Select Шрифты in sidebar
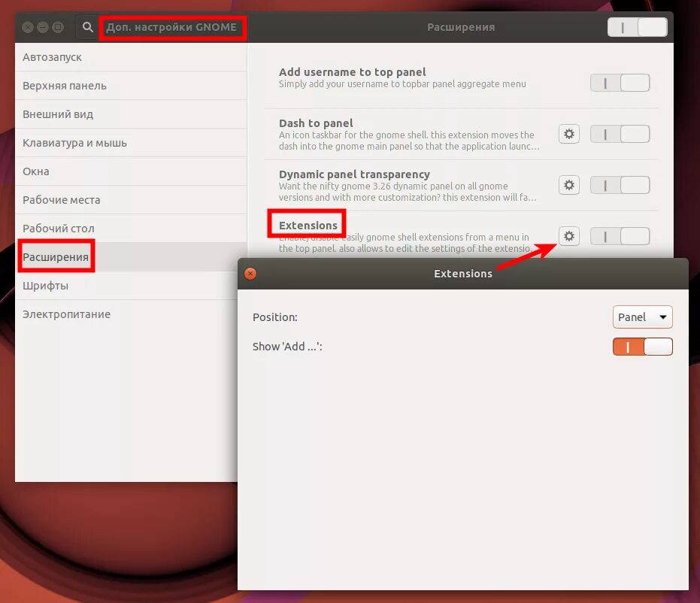 click(126, 286)
